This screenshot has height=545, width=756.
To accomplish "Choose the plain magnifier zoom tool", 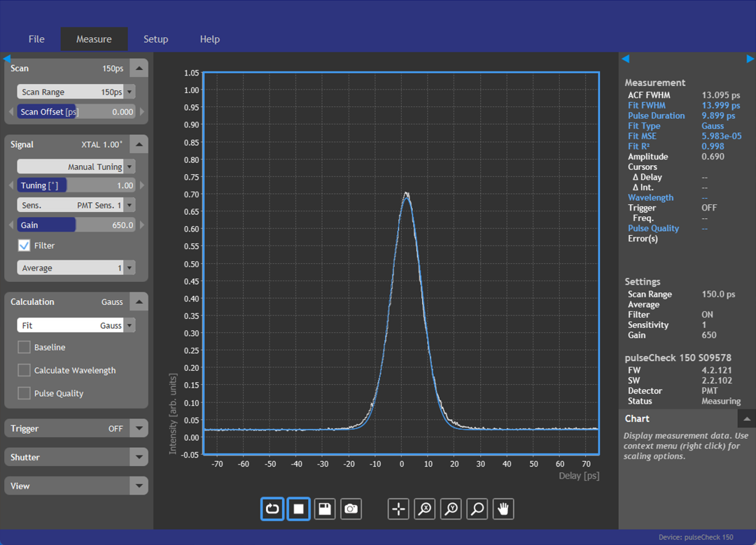I will [477, 509].
